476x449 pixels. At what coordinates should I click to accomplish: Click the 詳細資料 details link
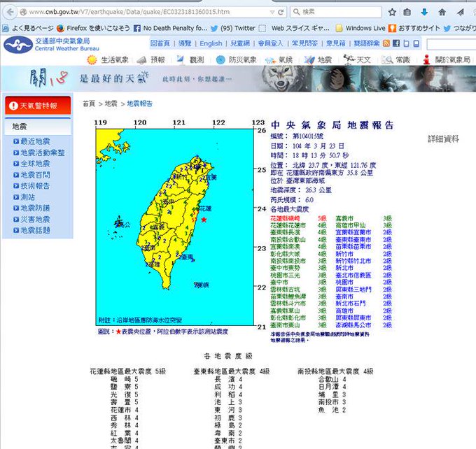tap(443, 139)
